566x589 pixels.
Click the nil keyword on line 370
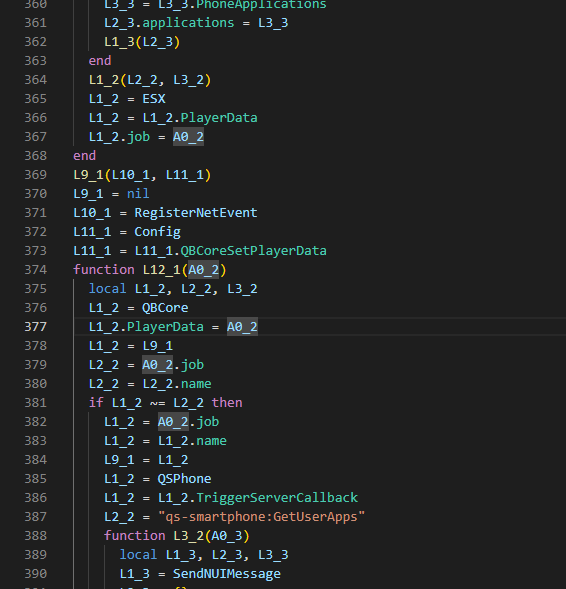pos(138,193)
